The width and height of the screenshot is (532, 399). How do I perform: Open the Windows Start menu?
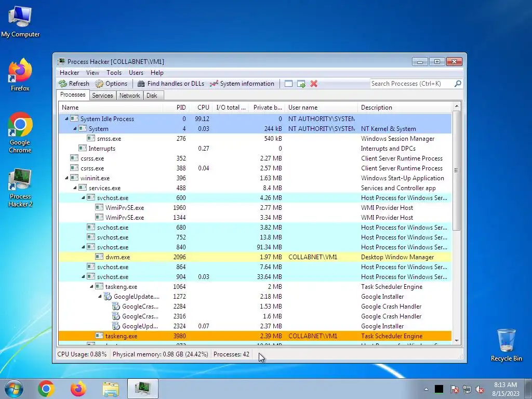click(x=14, y=389)
